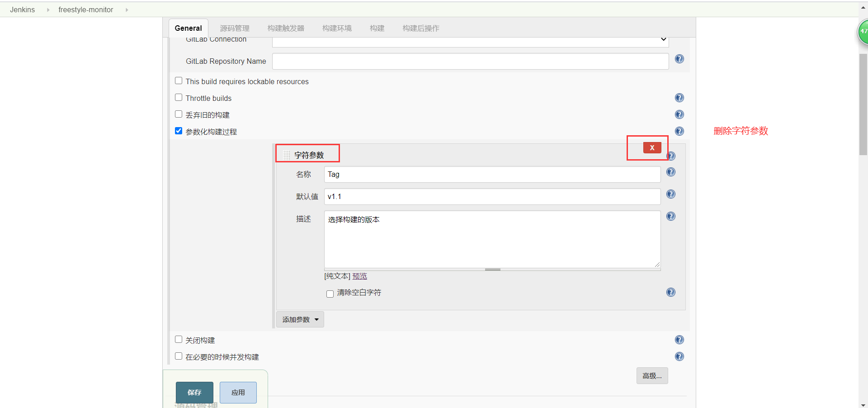Open help icon beside 描述 textarea
This screenshot has height=408, width=868.
[x=671, y=216]
